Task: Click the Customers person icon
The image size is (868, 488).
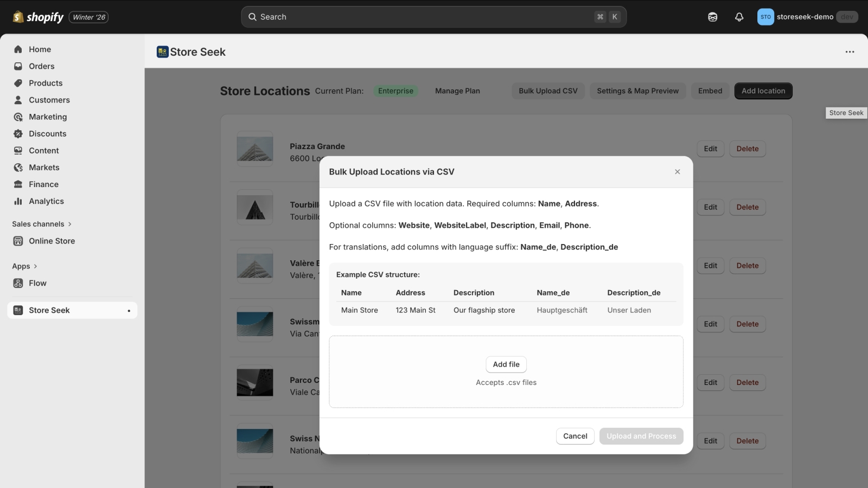Action: coord(18,100)
